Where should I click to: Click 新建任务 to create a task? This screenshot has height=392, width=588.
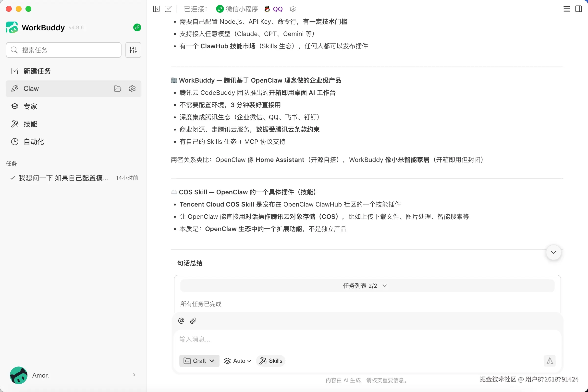coord(37,71)
